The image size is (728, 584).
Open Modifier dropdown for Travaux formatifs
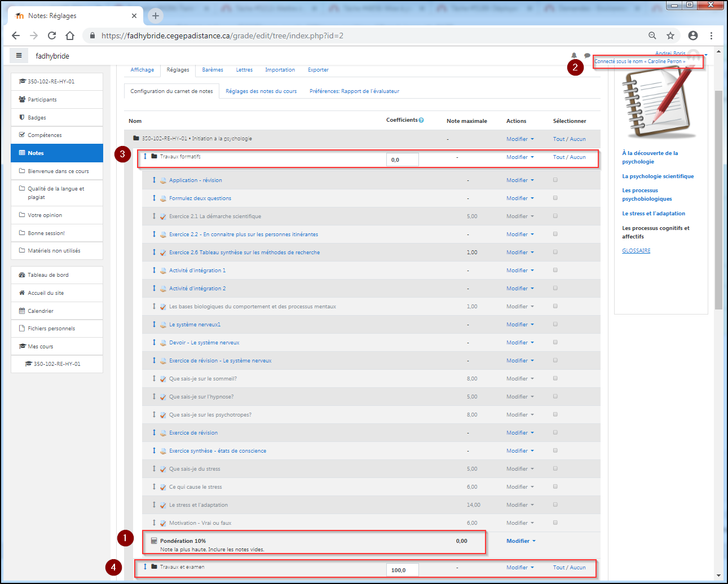pyautogui.click(x=519, y=157)
